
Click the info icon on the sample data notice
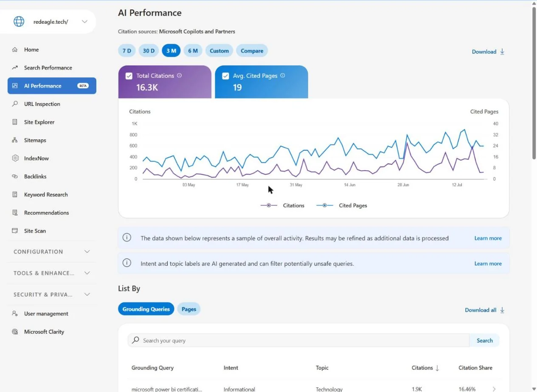tap(127, 238)
